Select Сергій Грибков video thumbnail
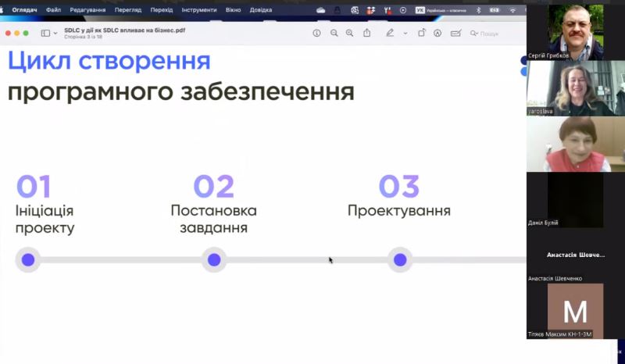The image size is (625, 364). [x=576, y=32]
